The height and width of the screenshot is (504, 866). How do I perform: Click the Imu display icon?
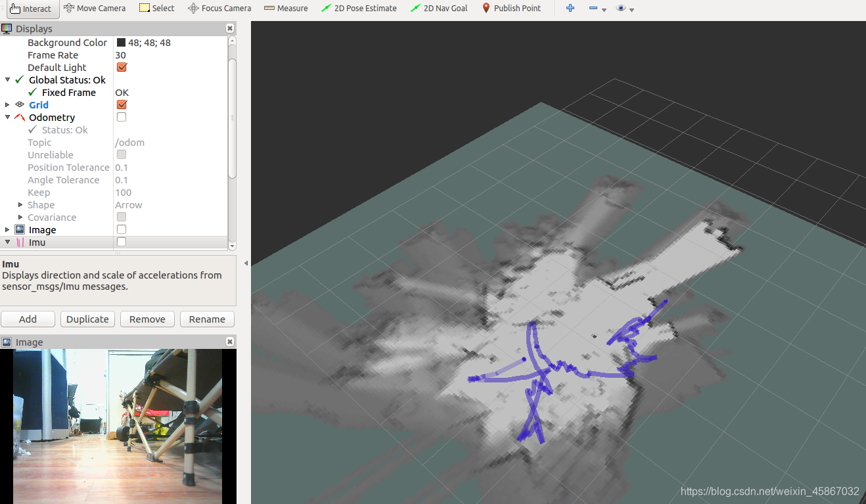click(x=20, y=242)
